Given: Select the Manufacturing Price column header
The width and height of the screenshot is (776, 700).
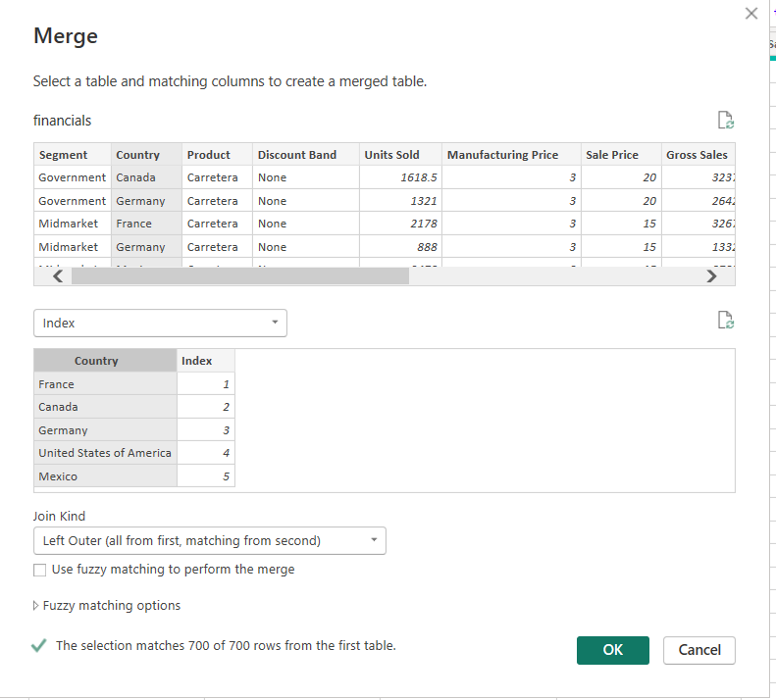Looking at the screenshot, I should click(x=511, y=155).
